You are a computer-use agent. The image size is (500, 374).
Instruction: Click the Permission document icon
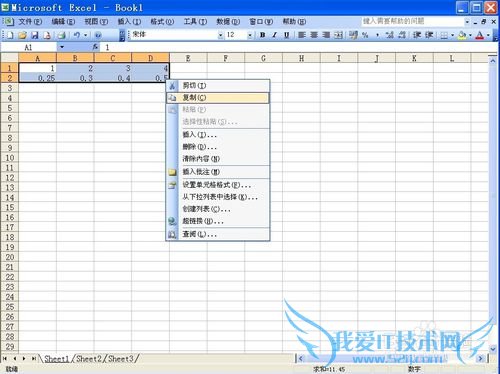(x=47, y=35)
